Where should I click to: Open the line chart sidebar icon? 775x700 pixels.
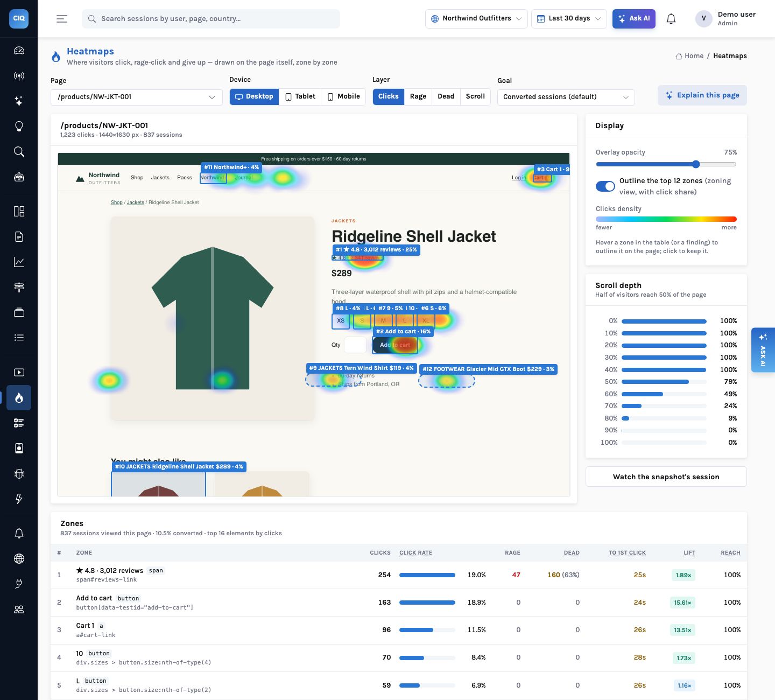[x=19, y=262]
